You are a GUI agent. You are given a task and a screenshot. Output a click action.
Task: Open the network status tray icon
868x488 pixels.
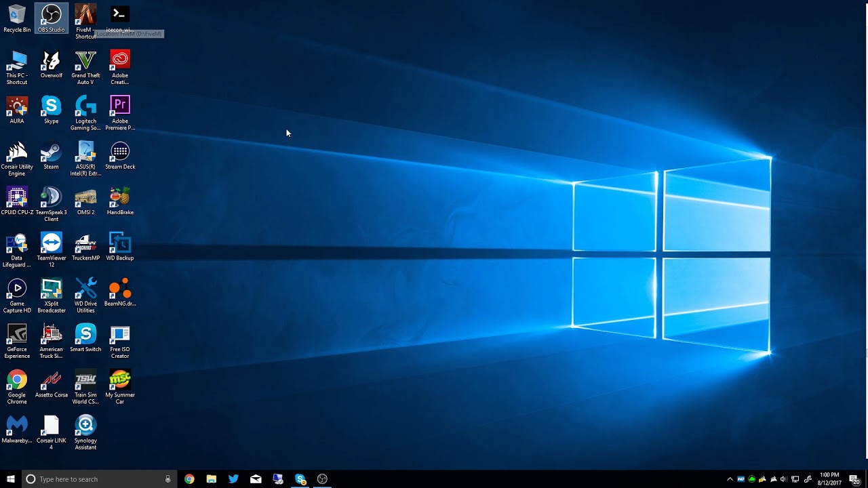pos(795,479)
